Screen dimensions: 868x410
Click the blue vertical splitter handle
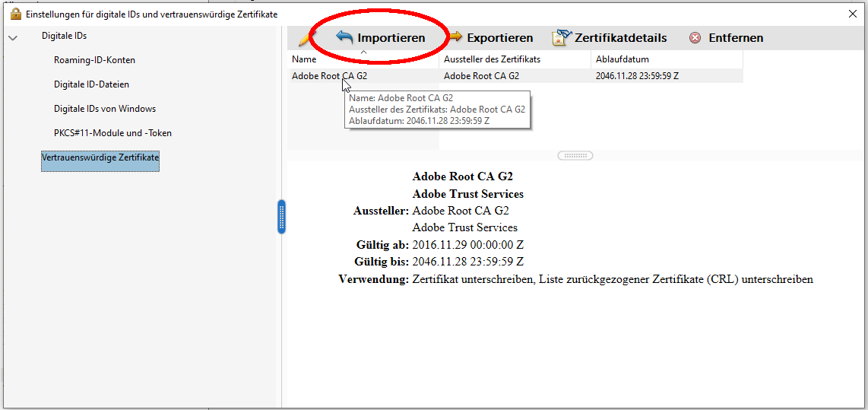click(x=282, y=217)
